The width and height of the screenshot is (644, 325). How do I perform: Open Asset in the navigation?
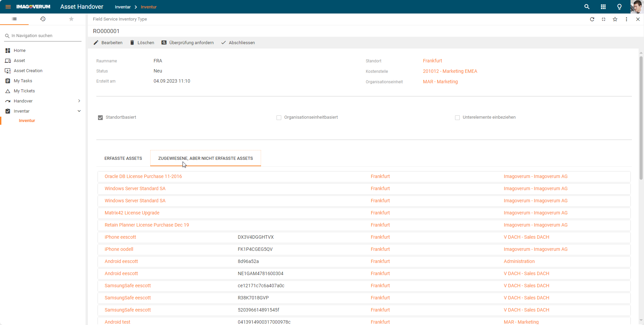19,61
